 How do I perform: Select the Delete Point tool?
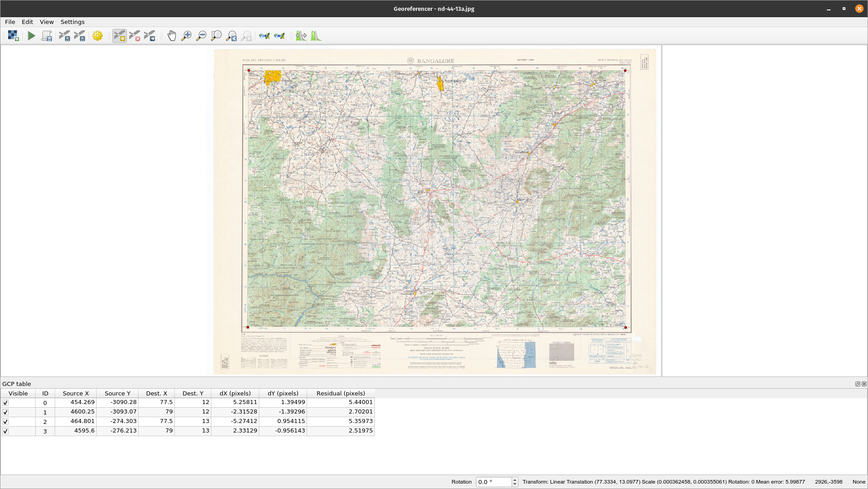pos(135,36)
